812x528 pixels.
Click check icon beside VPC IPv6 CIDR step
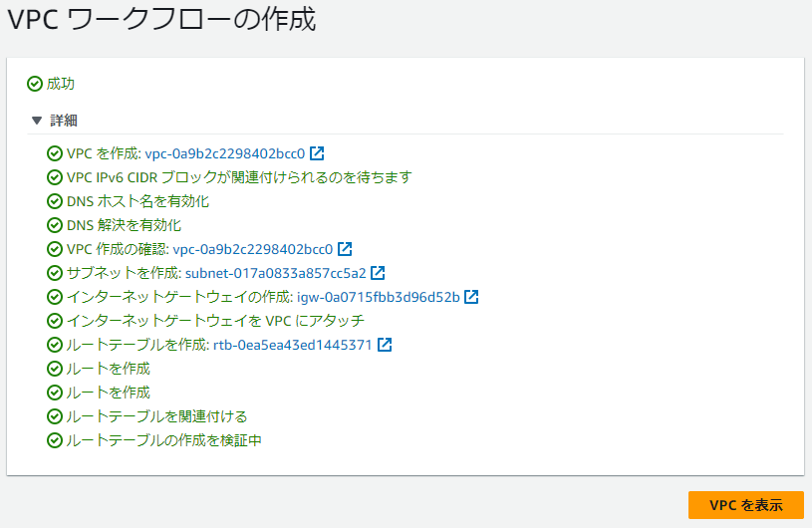coord(55,177)
